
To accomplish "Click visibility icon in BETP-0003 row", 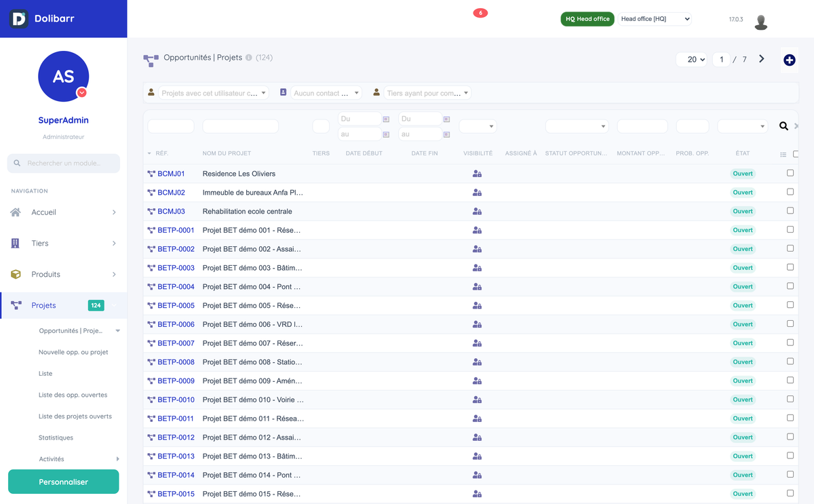I will click(x=477, y=268).
